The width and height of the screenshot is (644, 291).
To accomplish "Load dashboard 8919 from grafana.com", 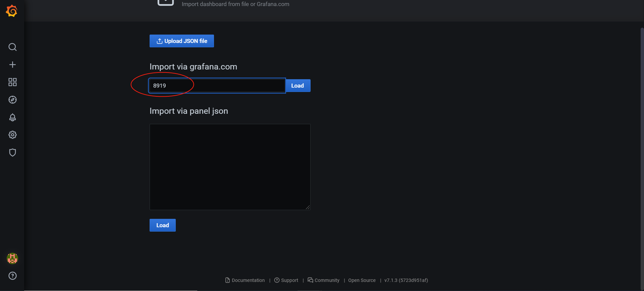I will tap(298, 86).
